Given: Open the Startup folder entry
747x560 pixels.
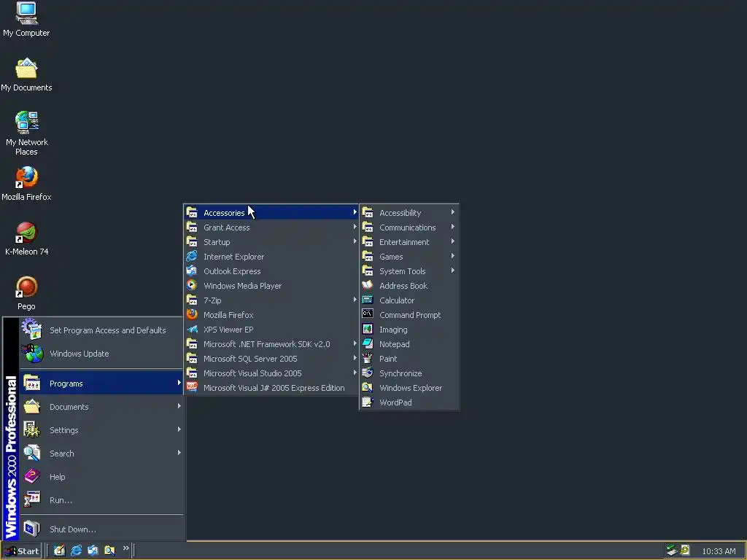Looking at the screenshot, I should tap(271, 242).
